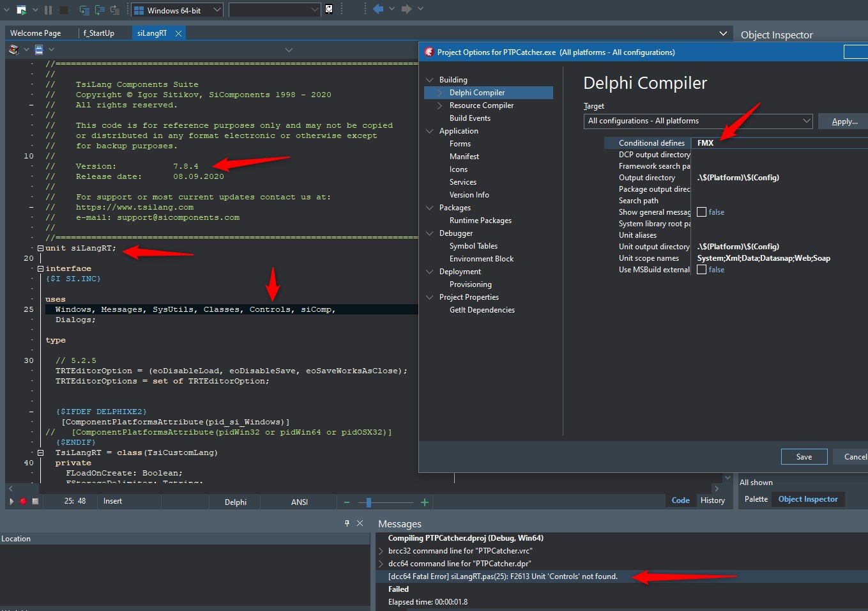The width and height of the screenshot is (868, 611).
Task: Expand the Delphi Compiler tree node
Action: (439, 93)
